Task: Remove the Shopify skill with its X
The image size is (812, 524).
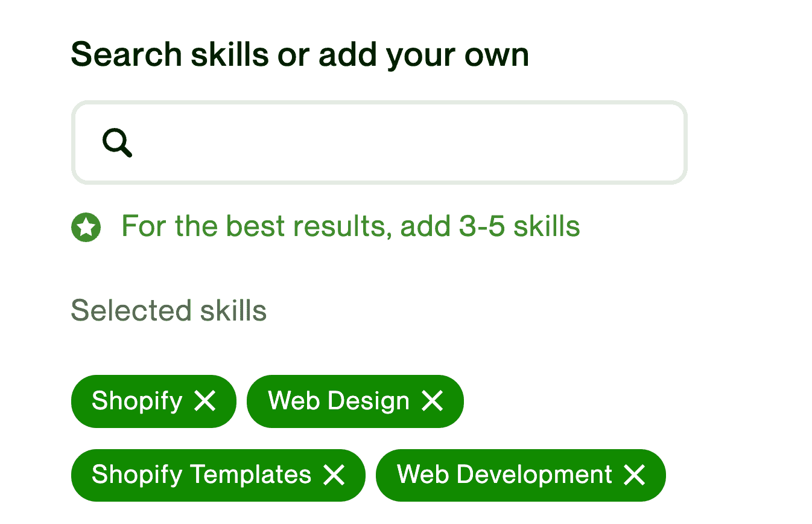Action: [x=205, y=401]
